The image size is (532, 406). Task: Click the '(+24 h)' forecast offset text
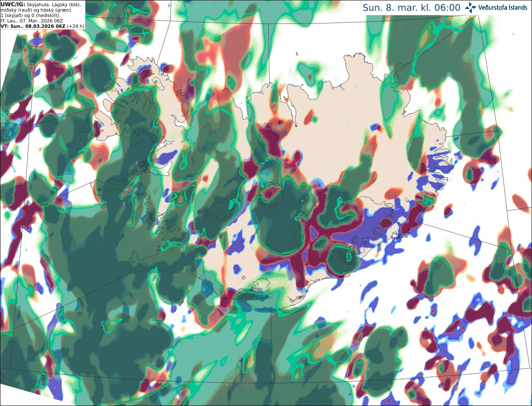pos(76,26)
